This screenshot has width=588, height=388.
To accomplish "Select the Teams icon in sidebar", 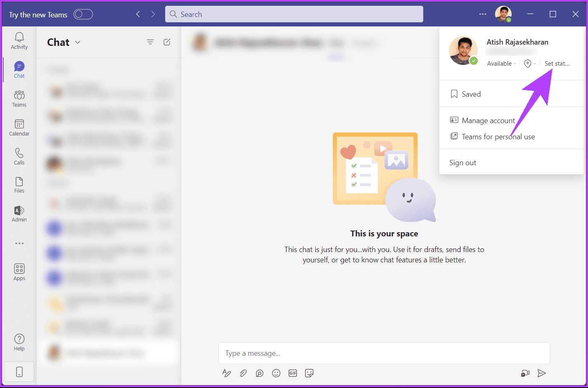I will (x=19, y=98).
